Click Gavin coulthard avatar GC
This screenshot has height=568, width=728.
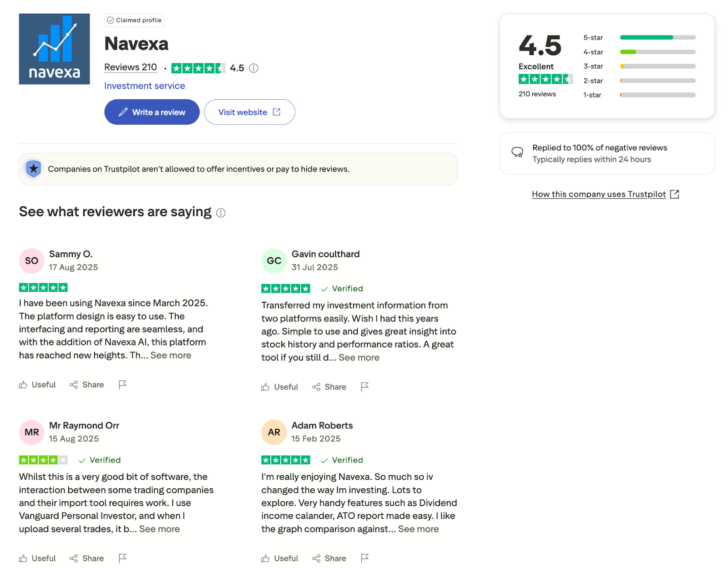tap(274, 261)
